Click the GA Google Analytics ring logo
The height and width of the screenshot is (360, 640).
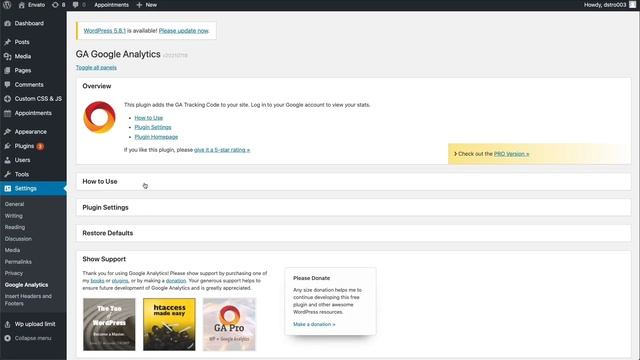pos(99,117)
